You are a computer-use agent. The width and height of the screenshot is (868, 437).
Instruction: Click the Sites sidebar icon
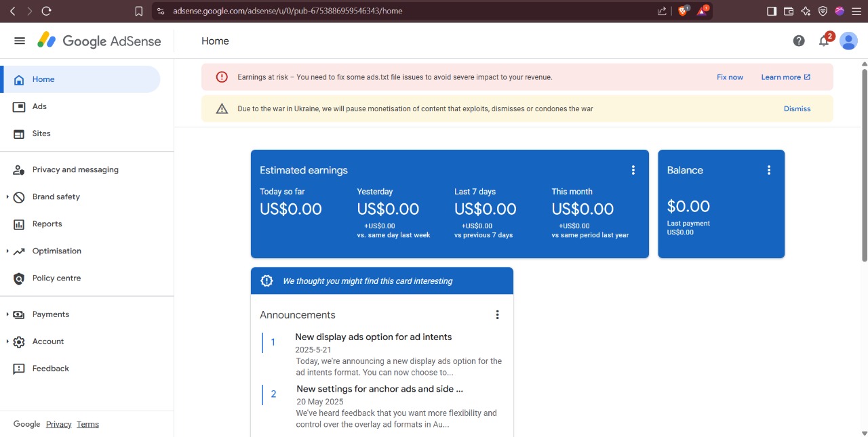coord(19,133)
